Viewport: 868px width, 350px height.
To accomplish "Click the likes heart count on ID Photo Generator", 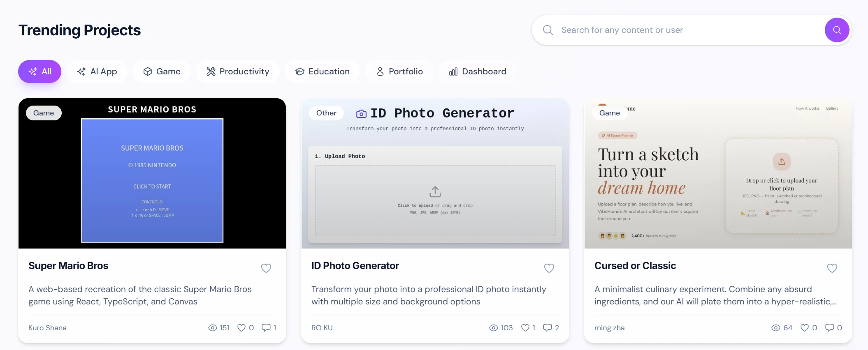I will [x=525, y=328].
